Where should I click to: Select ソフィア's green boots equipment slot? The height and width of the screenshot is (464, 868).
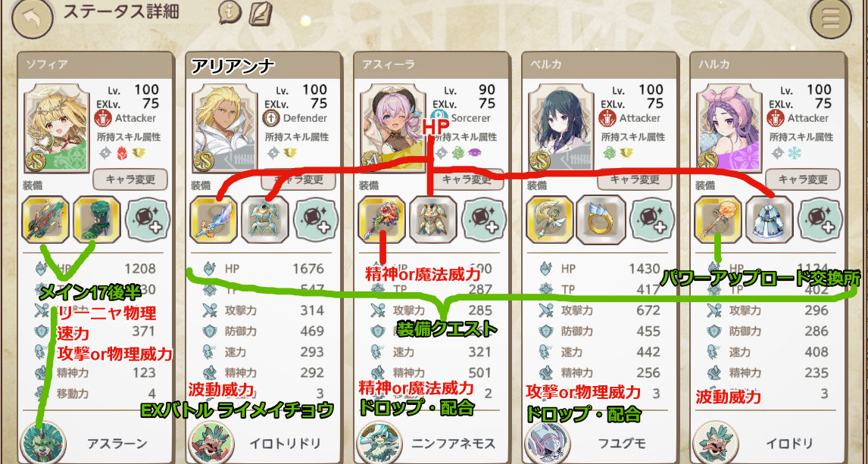point(96,220)
